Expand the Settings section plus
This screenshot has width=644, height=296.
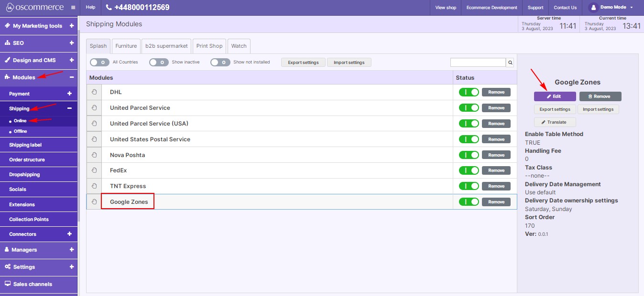point(72,267)
